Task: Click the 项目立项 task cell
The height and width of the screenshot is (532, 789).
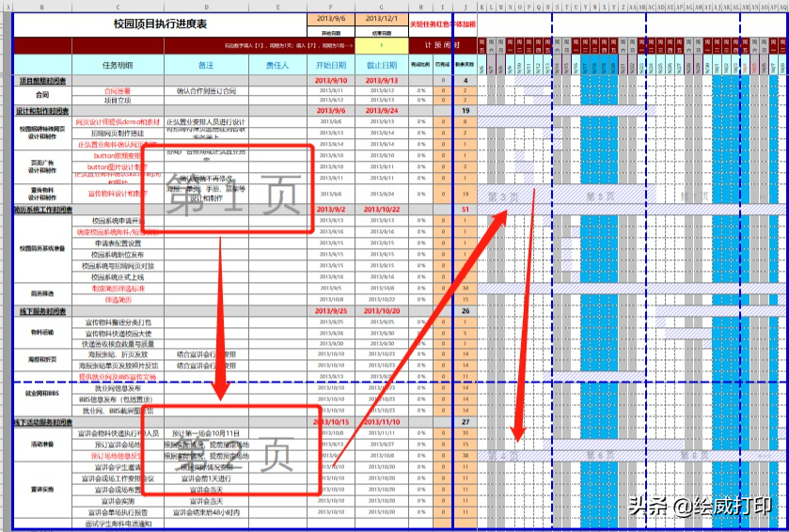Action: 118,100
